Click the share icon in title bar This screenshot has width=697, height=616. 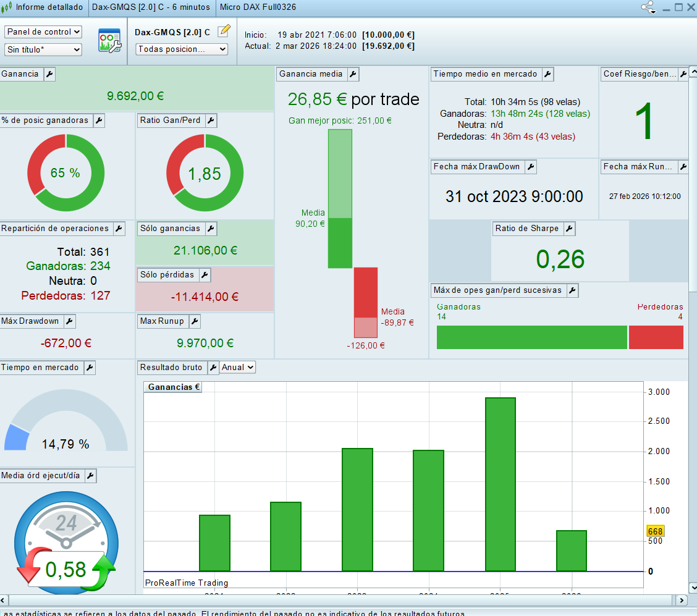648,7
